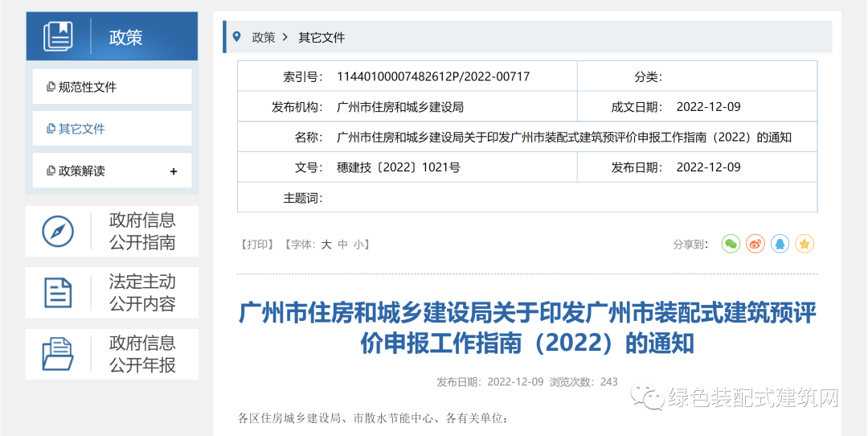Share via the yellow QZone star icon
Image resolution: width=868 pixels, height=436 pixels.
pos(805,244)
